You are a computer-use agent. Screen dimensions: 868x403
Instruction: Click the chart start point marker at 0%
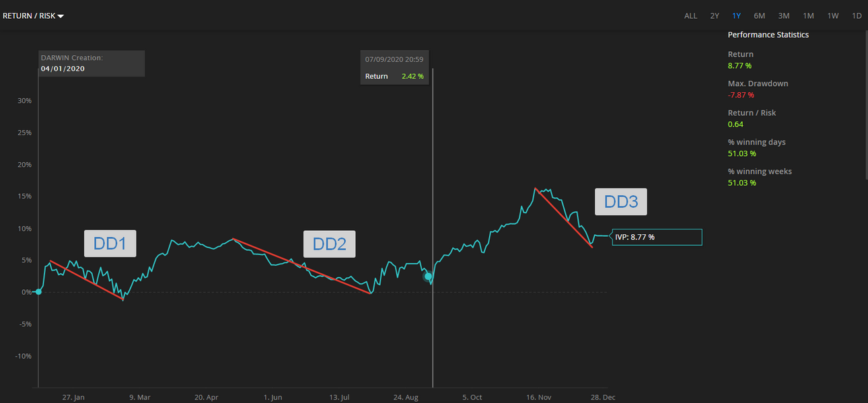tap(38, 291)
